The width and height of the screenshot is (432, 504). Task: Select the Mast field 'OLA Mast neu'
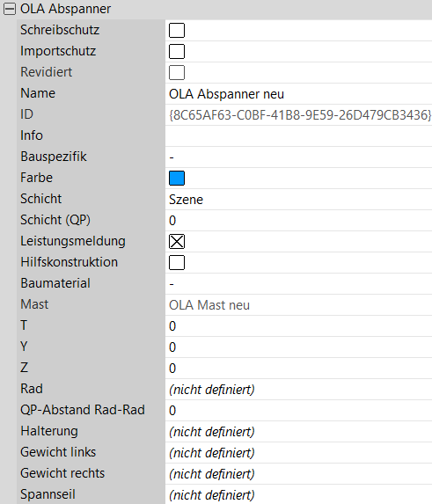(x=298, y=304)
